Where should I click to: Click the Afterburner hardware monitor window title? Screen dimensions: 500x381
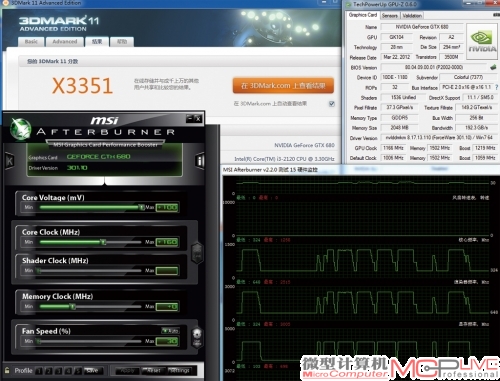coord(270,170)
